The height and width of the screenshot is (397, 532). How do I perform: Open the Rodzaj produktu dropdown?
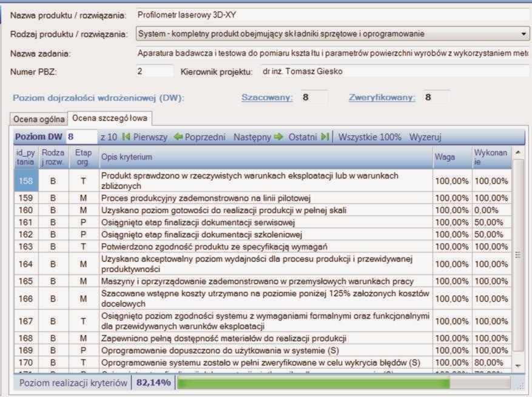[524, 33]
